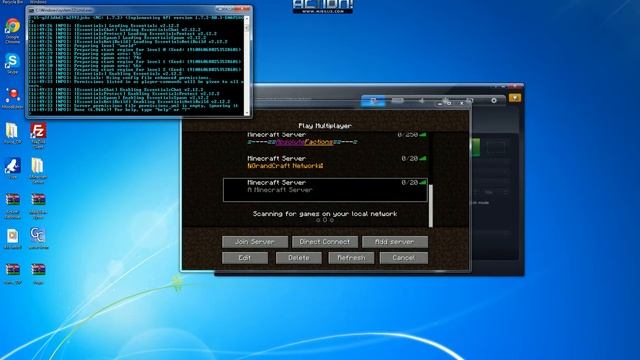Delete the selected server entry
This screenshot has width=640, height=360.
(299, 258)
